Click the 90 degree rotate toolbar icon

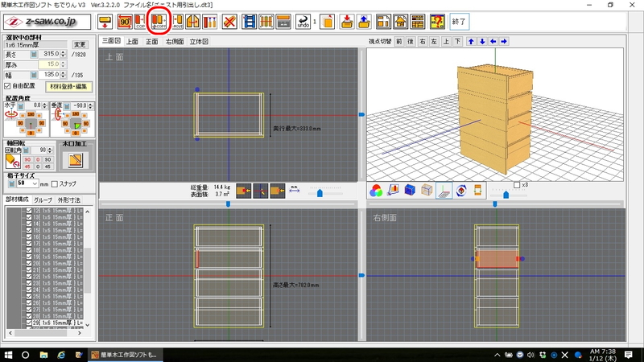coord(126,21)
